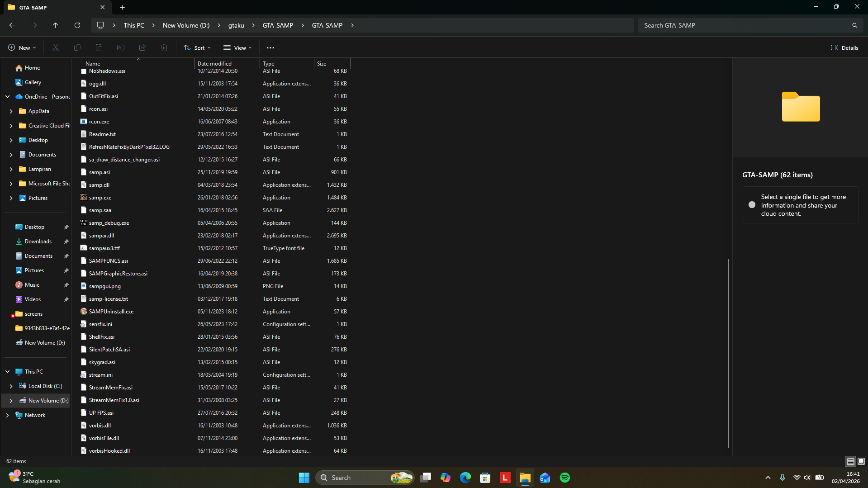The height and width of the screenshot is (488, 868).
Task: Collapse the OneDrive - Personal tree node
Action: 8,97
